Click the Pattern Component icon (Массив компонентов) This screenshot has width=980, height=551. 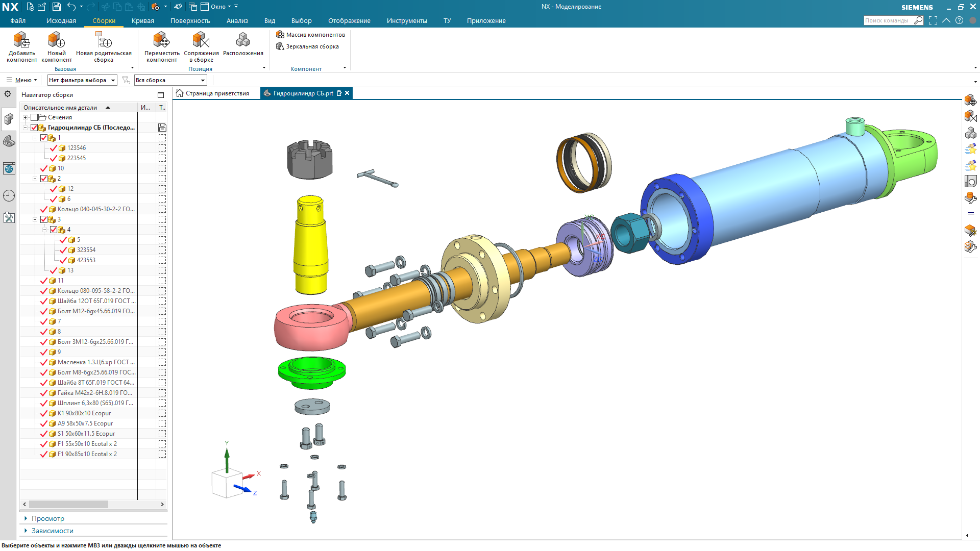point(310,35)
